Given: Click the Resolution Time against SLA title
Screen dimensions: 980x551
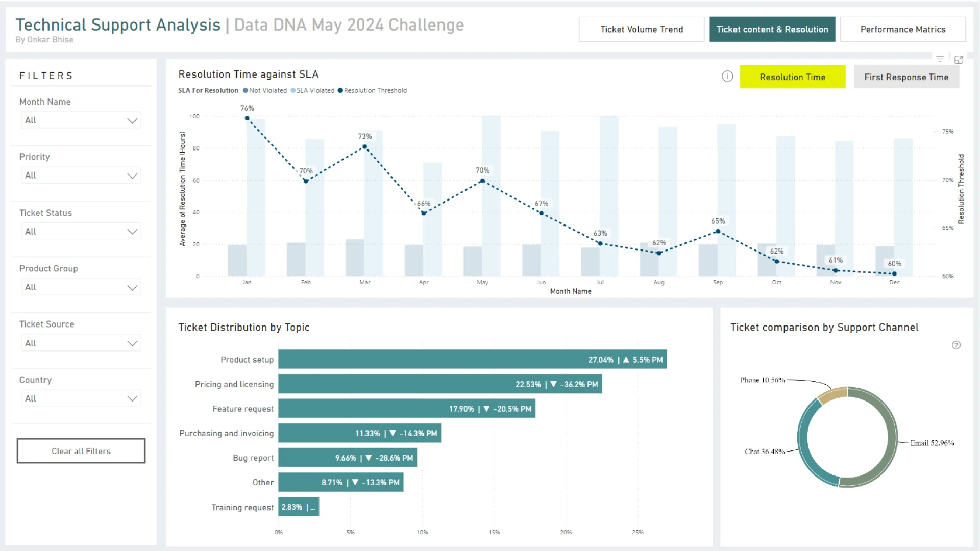Looking at the screenshot, I should (249, 74).
